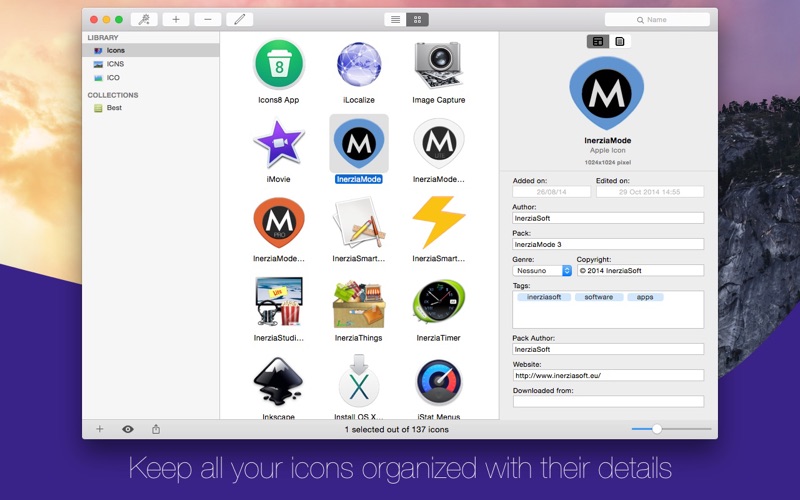Adjust the icon size slider
The width and height of the screenshot is (800, 500).
coord(657,429)
